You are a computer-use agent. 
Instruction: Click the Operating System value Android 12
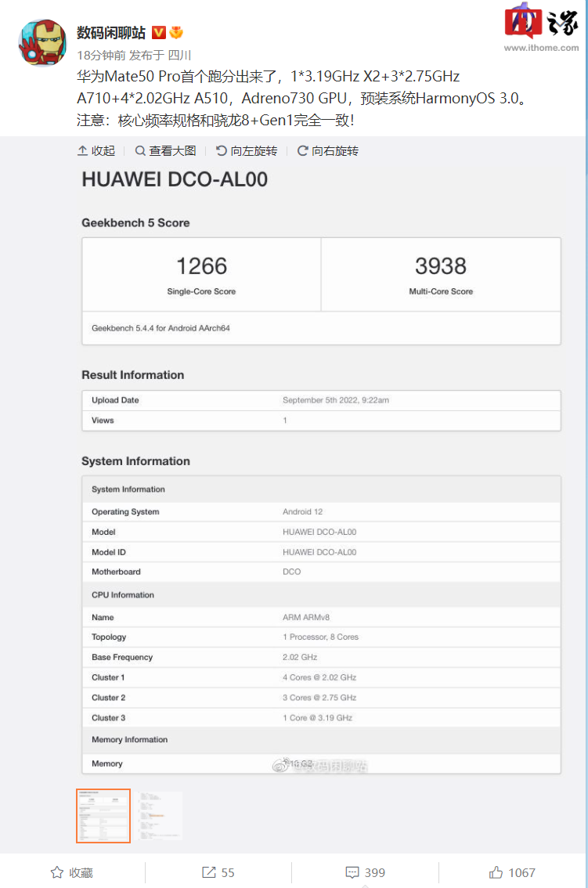302,511
